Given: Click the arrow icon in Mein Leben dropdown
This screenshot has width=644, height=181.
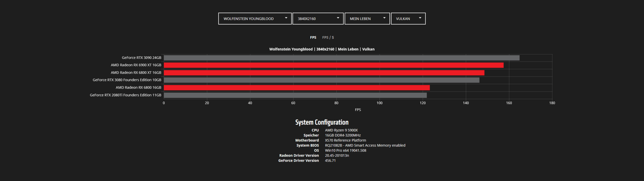Looking at the screenshot, I should point(384,18).
